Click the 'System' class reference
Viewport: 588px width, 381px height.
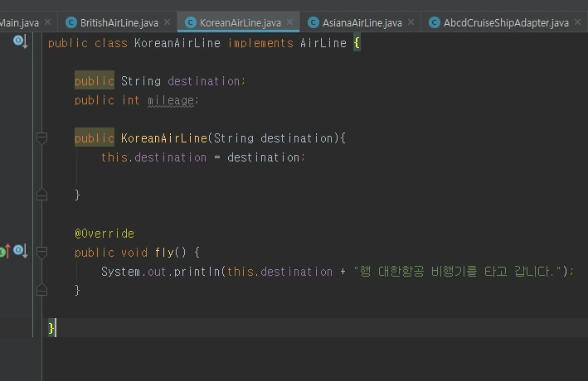click(x=120, y=272)
